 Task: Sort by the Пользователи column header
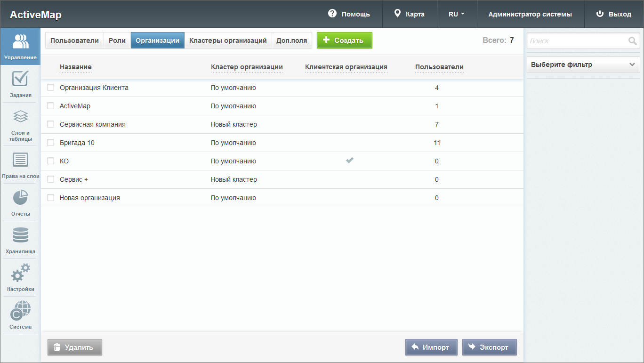tap(439, 67)
